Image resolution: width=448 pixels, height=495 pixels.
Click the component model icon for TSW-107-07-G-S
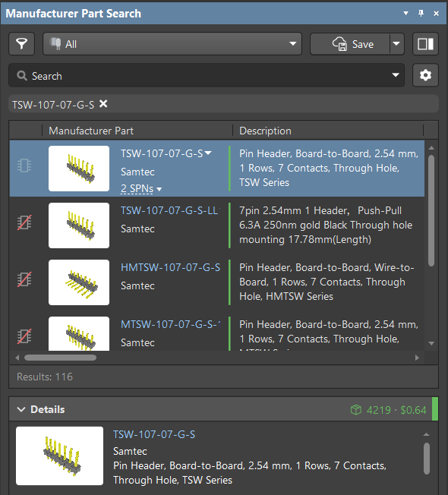pos(24,166)
